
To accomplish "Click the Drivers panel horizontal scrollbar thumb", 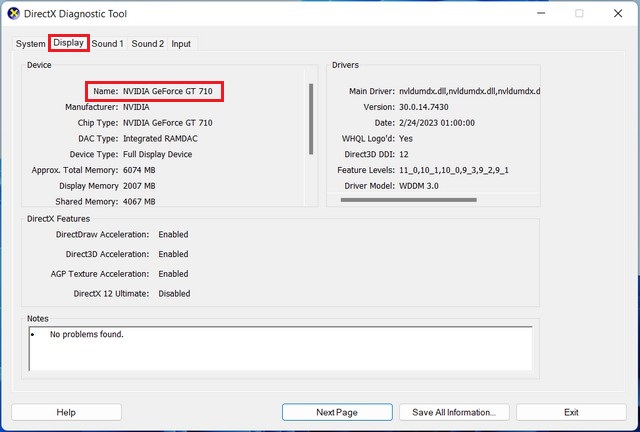I will coord(409,200).
